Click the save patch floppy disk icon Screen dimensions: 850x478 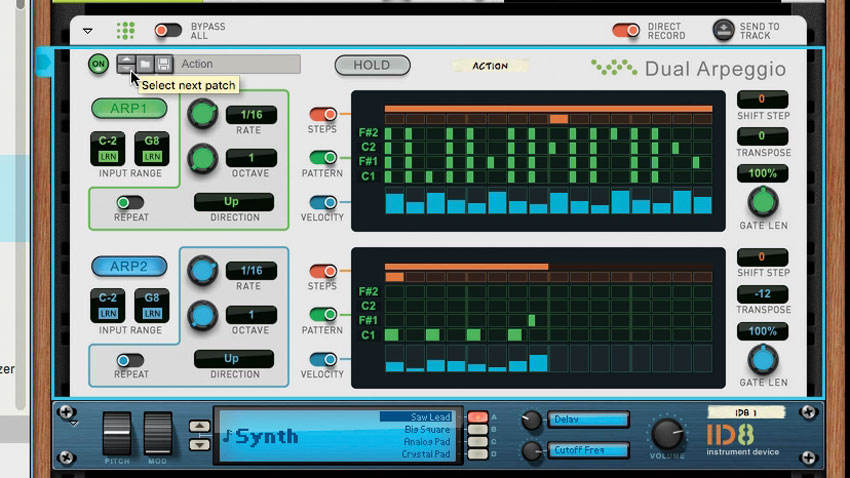coord(163,64)
